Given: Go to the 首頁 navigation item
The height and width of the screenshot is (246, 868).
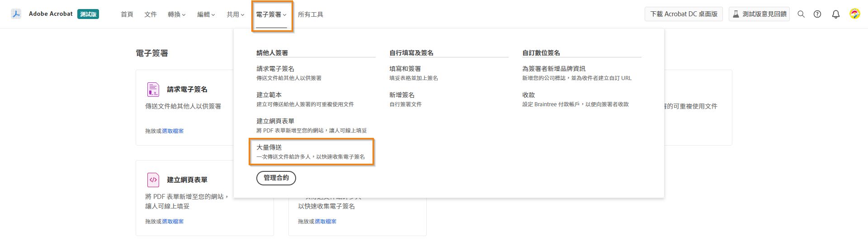Looking at the screenshot, I should 127,14.
